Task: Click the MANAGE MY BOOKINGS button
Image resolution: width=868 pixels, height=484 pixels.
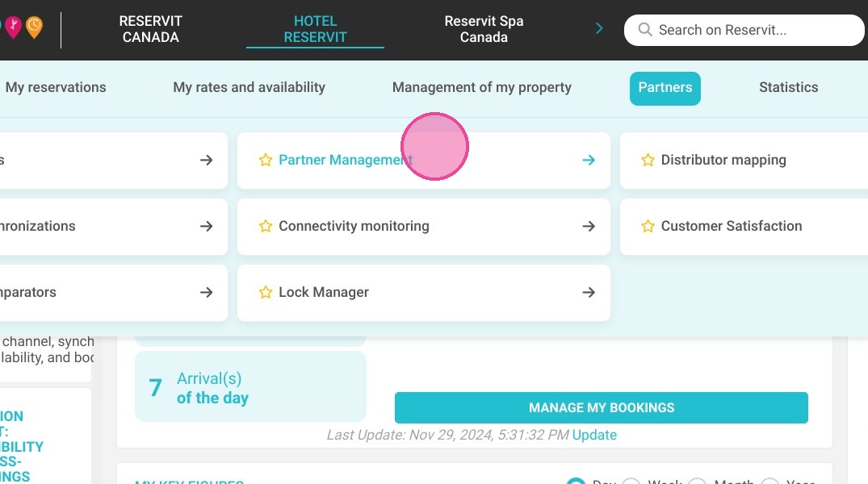Action: [x=602, y=407]
